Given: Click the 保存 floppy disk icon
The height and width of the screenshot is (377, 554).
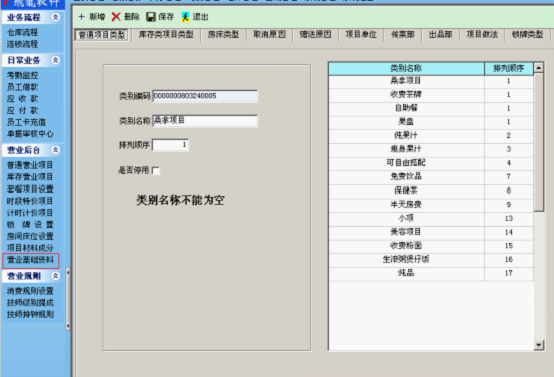Looking at the screenshot, I should click(151, 17).
